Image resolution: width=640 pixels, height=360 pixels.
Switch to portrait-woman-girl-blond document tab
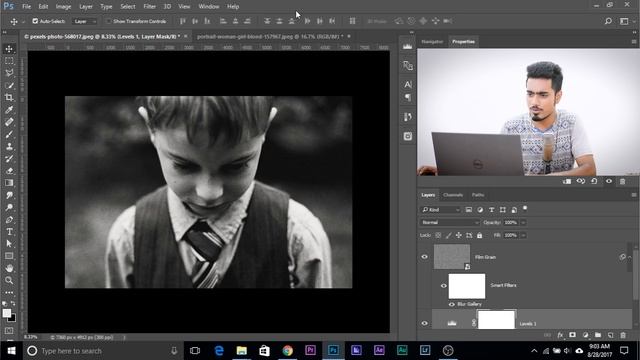(x=270, y=37)
